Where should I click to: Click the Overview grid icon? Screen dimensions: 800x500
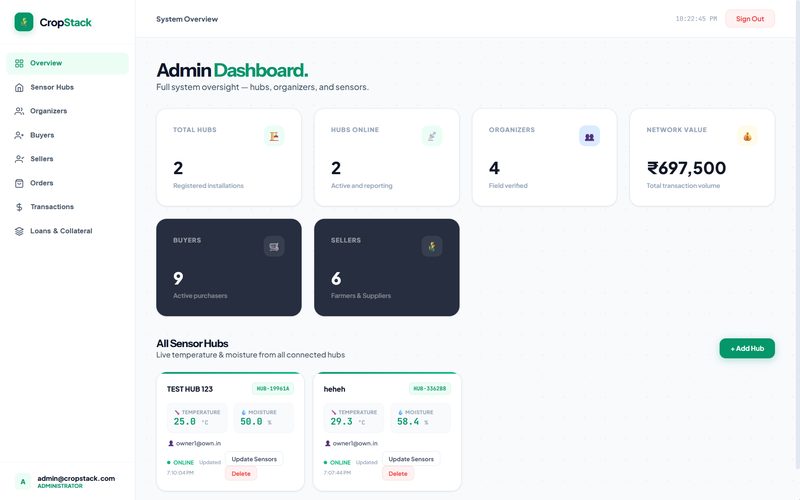coord(19,63)
